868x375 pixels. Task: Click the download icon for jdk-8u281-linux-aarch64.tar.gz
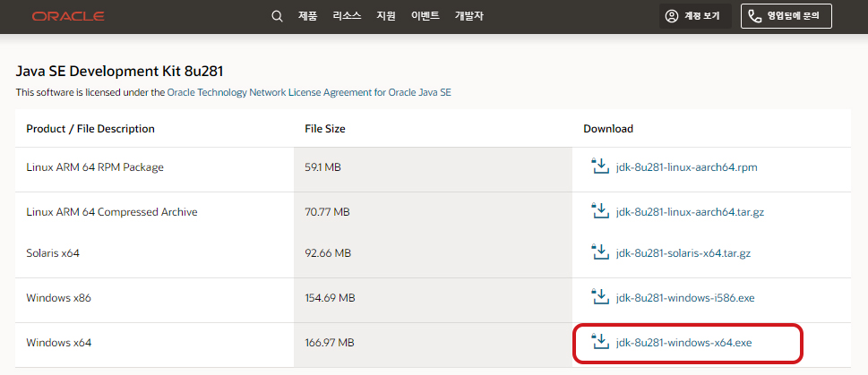pos(599,210)
